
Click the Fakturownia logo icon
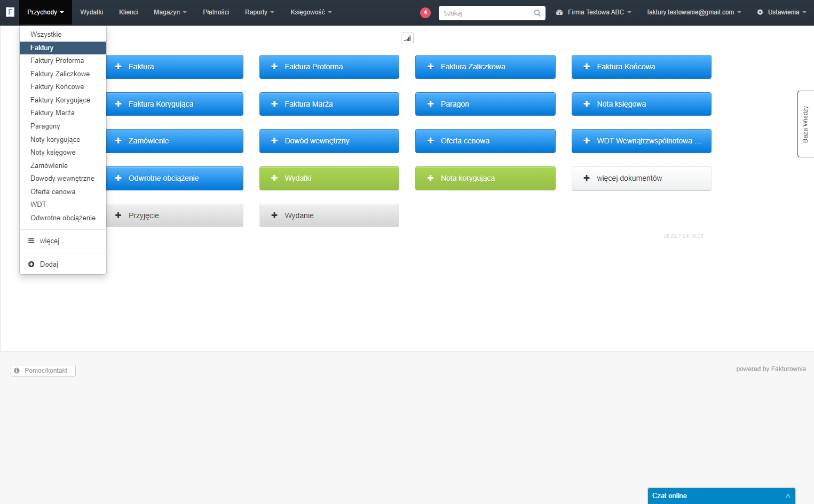tap(10, 12)
